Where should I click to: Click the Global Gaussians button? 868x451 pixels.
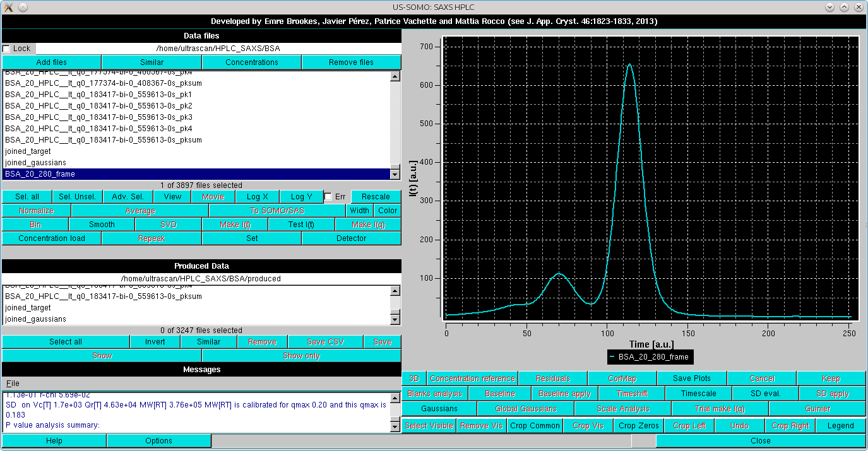(526, 409)
